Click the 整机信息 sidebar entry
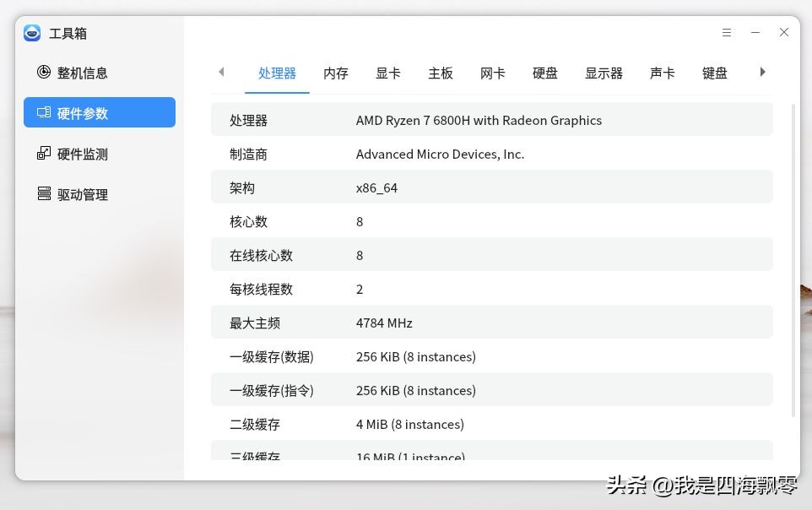This screenshot has width=812, height=510. point(82,73)
